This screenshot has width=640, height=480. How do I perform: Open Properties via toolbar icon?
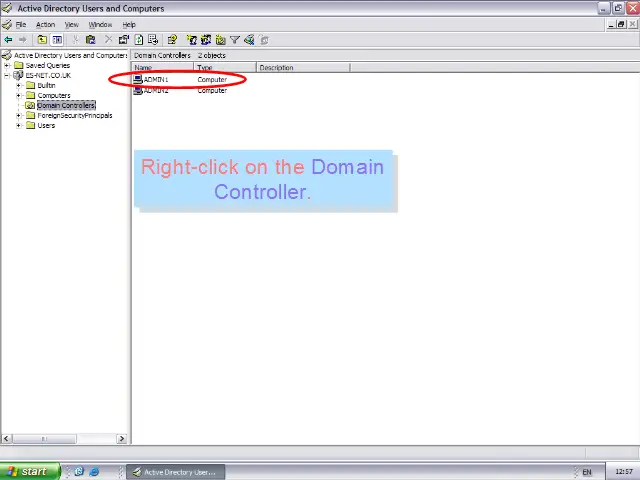[x=124, y=40]
